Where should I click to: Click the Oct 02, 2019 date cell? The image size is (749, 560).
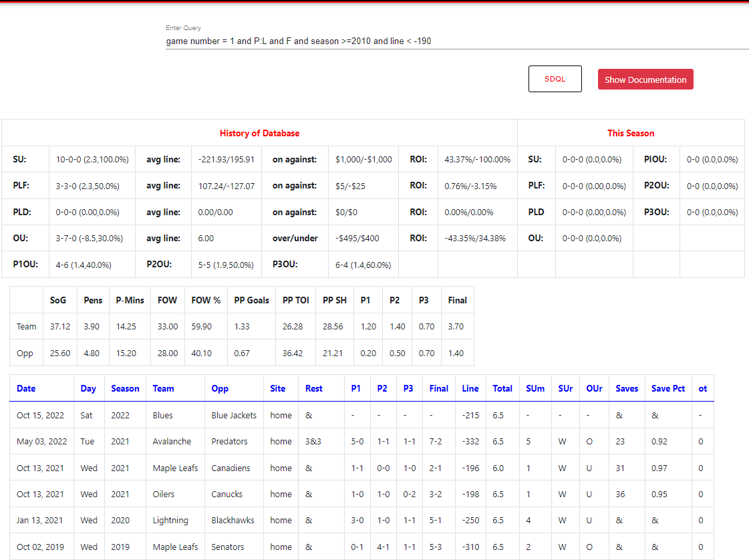tap(40, 547)
